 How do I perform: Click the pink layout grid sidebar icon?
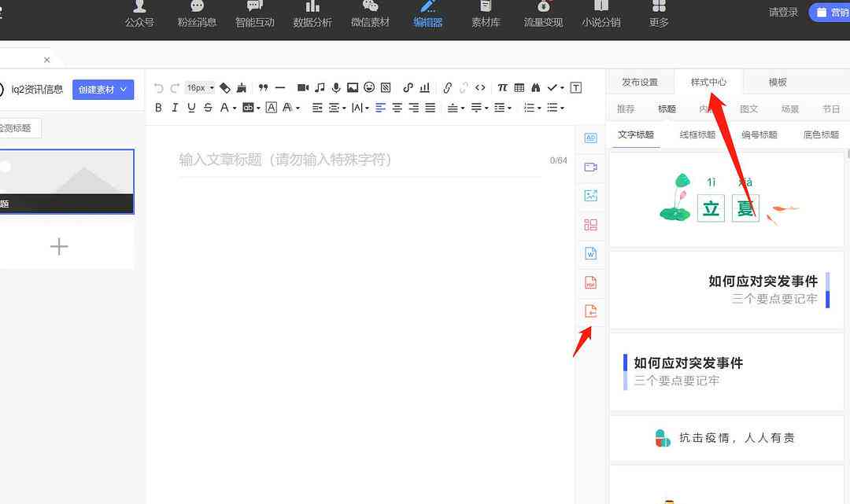click(x=590, y=225)
